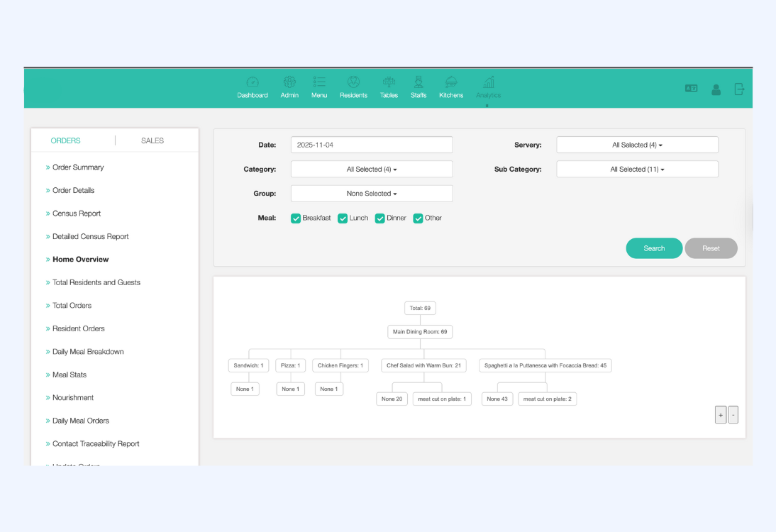Open the Menu icon in top bar

(x=319, y=82)
